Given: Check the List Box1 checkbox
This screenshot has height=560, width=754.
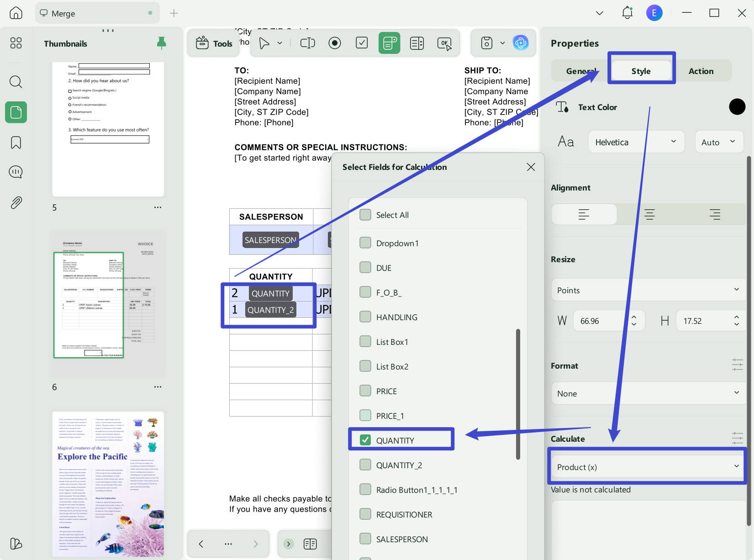Looking at the screenshot, I should tap(365, 341).
